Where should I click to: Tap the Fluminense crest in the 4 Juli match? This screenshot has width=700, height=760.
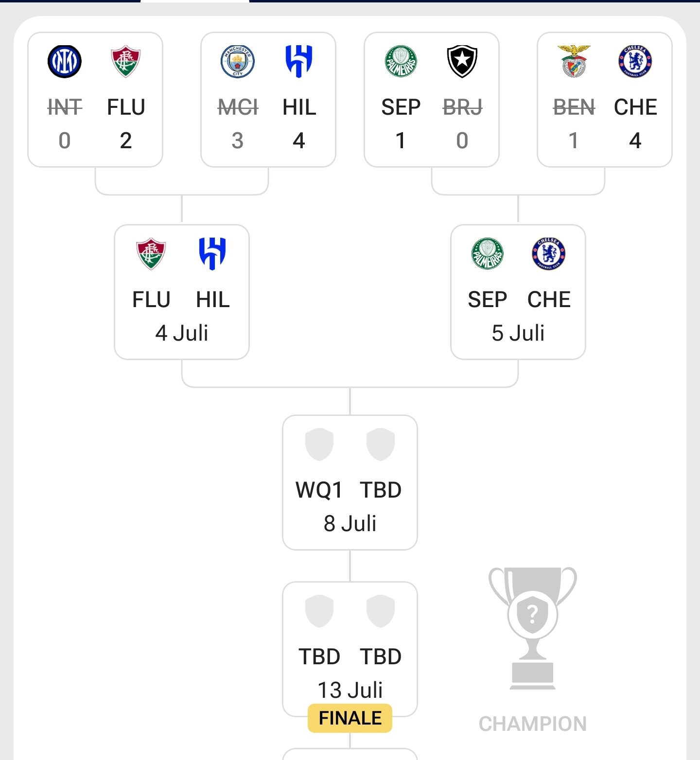coord(151,254)
